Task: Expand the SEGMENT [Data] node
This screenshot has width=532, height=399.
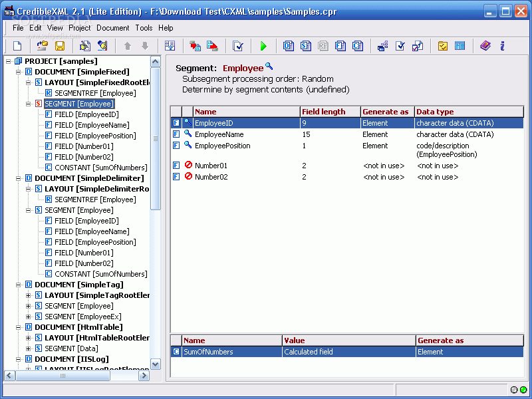Action: click(x=29, y=348)
